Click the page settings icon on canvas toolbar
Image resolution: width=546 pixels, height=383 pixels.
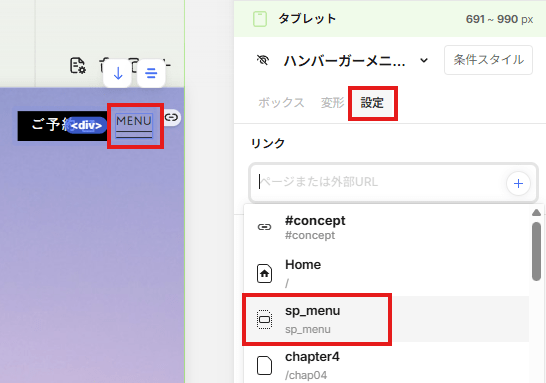point(78,65)
